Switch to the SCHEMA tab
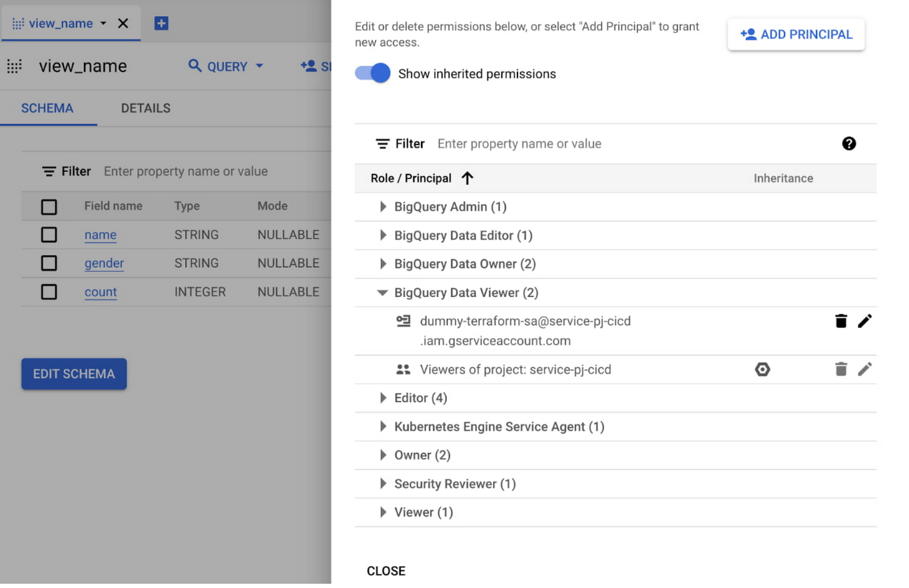 tap(48, 108)
